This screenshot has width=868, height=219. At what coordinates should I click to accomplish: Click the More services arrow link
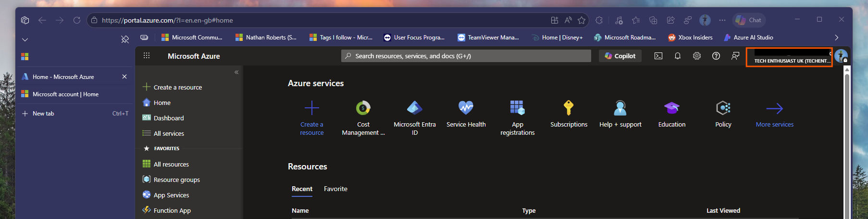(x=775, y=114)
